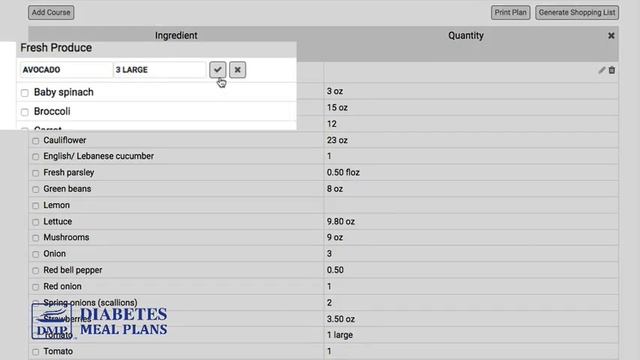Screen dimensions: 640x360
Task: Click the pencil edit icon
Action: tap(602, 70)
